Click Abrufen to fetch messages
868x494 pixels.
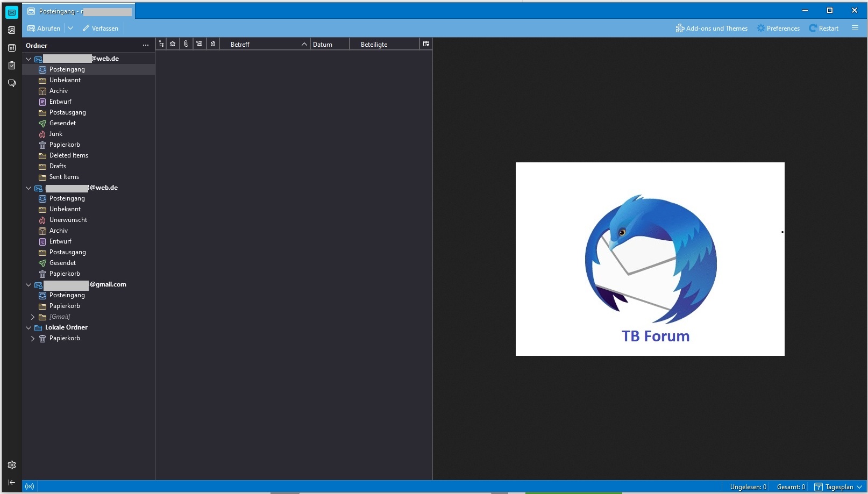pos(44,28)
